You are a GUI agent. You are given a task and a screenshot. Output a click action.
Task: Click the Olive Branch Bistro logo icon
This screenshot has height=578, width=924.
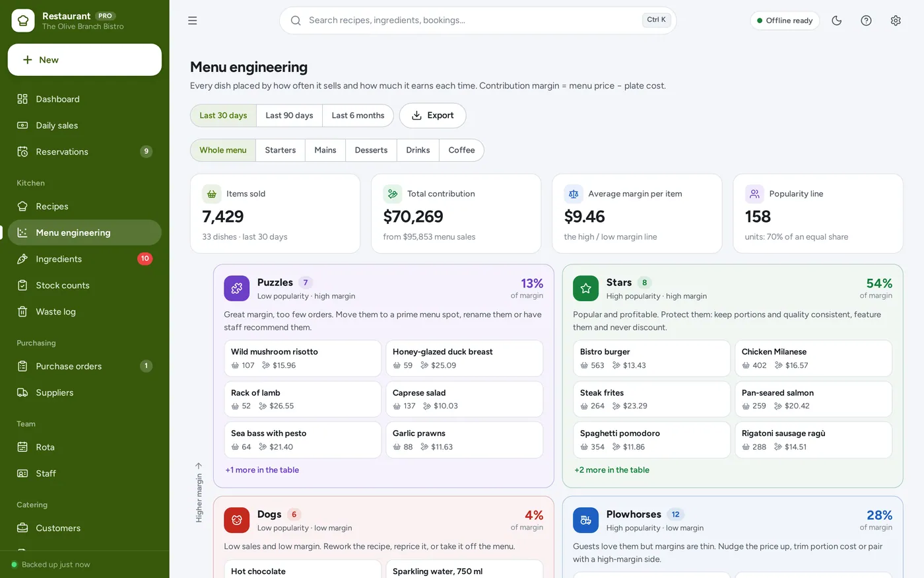[x=23, y=20]
